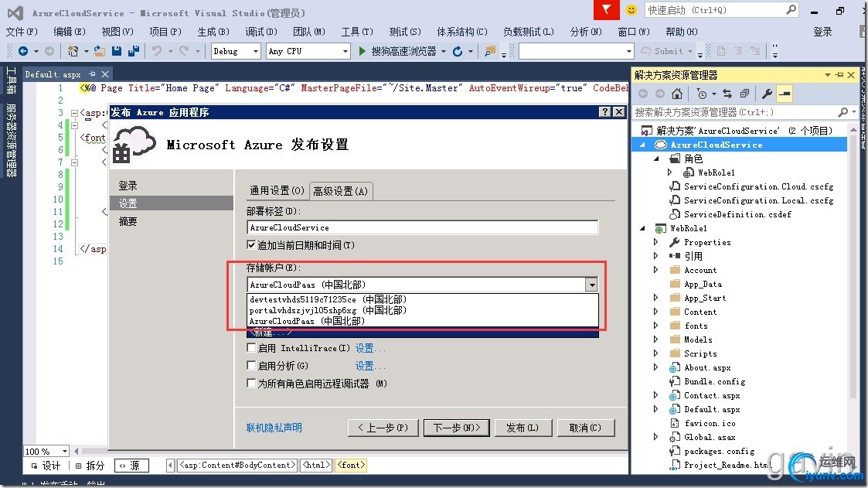Expand the WebRole1 node under Roles
This screenshot has width=868, height=488.
[669, 172]
